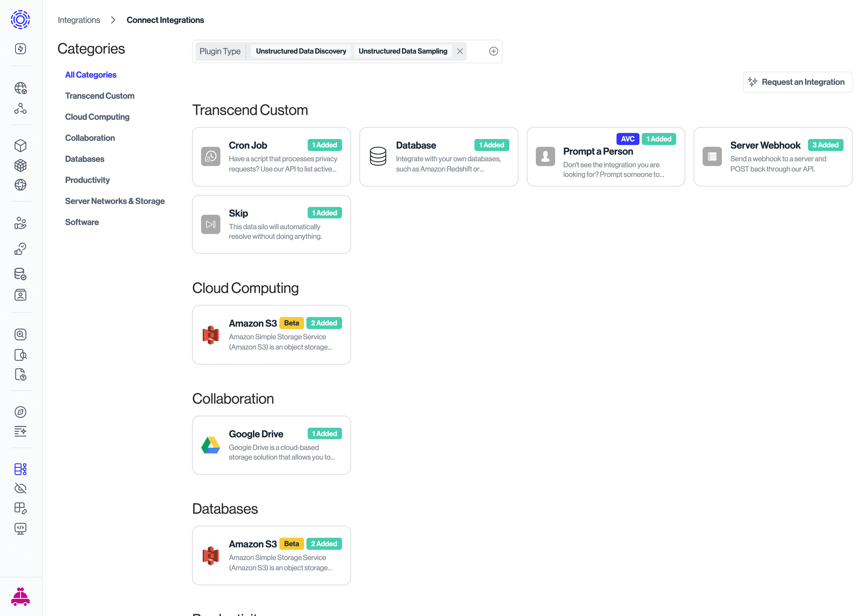Select the code monitor icon near sidebar bottom
Viewport: 867px width, 616px height.
tap(21, 528)
